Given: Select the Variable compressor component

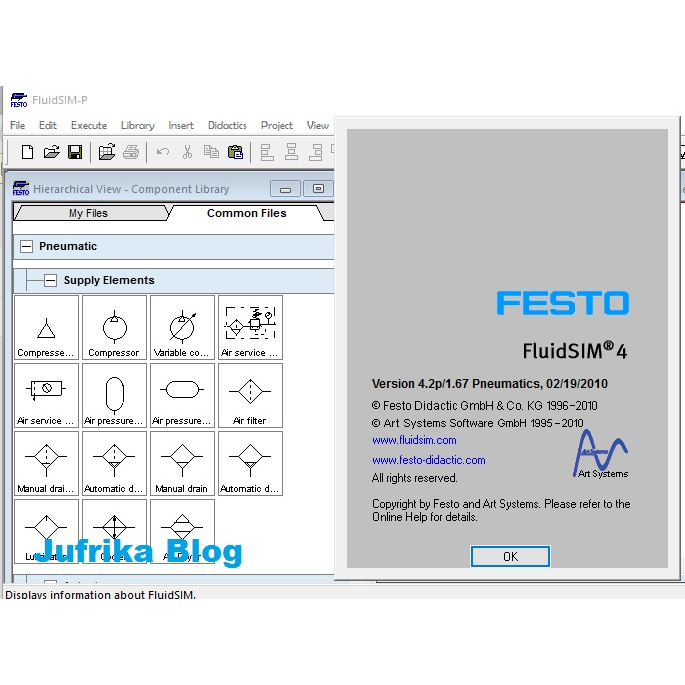Looking at the screenshot, I should (x=182, y=328).
